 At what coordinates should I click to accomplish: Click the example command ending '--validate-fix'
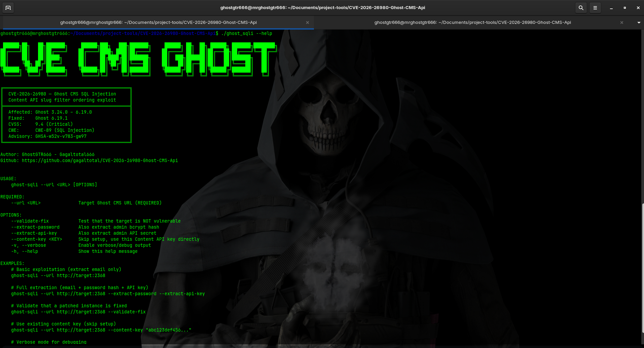[78, 312]
